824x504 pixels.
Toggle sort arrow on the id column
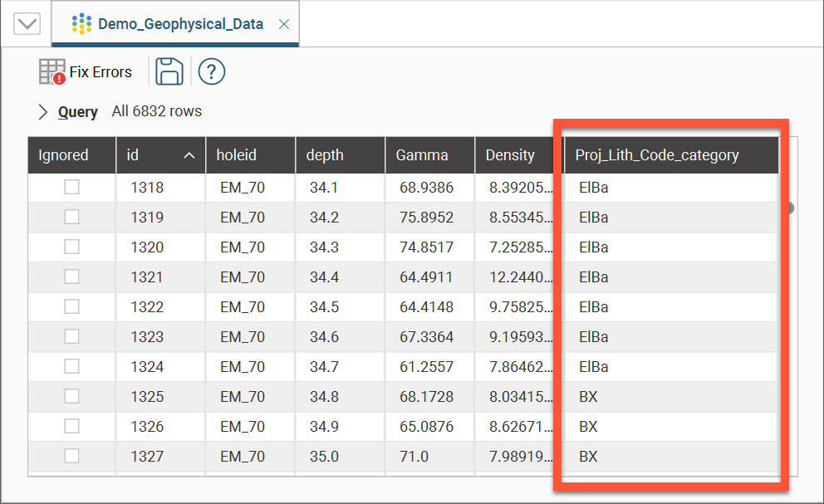pyautogui.click(x=189, y=155)
